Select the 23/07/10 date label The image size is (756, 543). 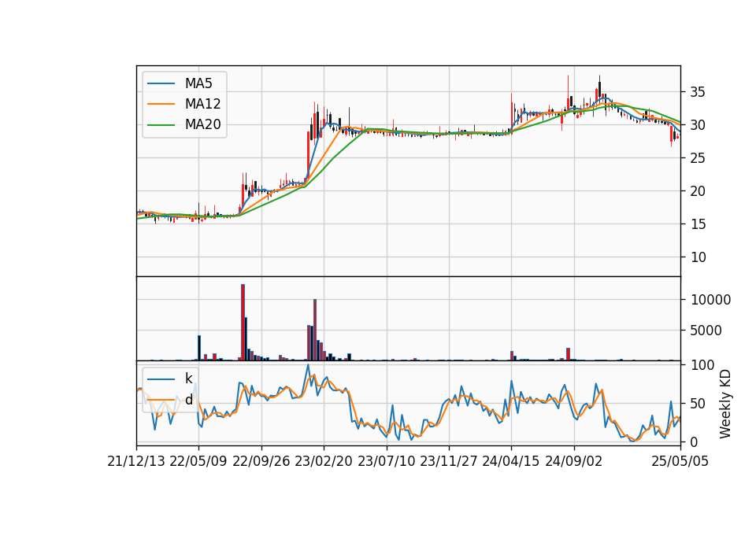coord(386,461)
